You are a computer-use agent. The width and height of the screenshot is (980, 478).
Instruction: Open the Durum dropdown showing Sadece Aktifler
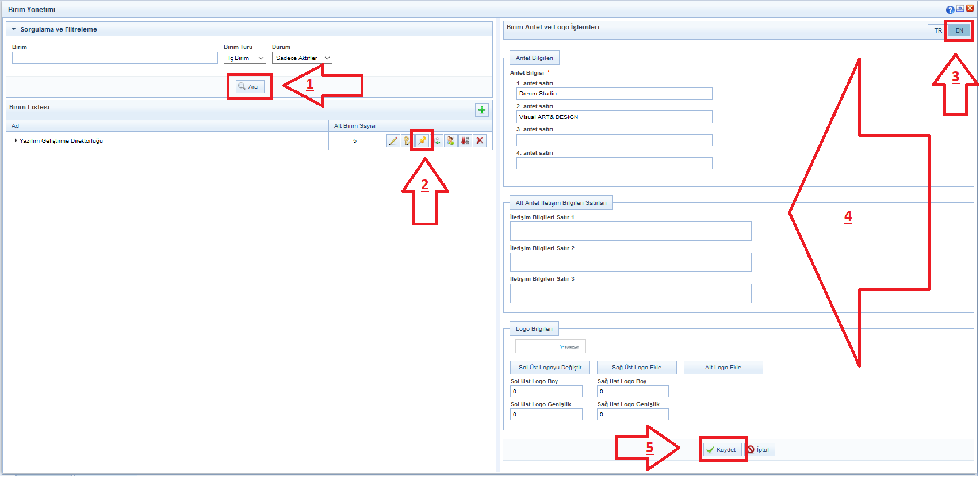point(302,58)
